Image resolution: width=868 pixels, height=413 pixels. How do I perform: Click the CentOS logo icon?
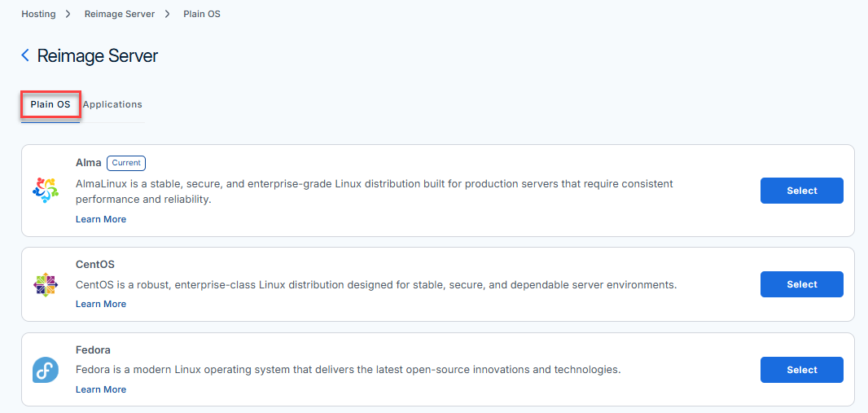(45, 284)
